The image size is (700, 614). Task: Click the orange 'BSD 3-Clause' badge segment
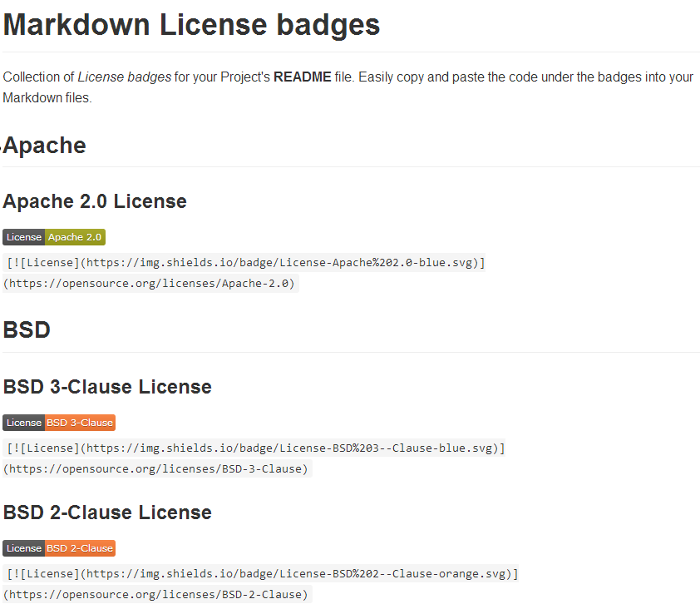[x=79, y=422]
